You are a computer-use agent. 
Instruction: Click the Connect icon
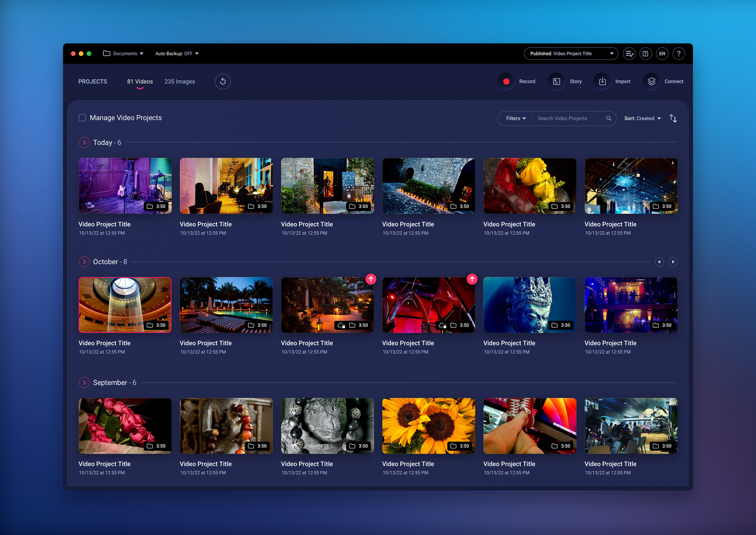[x=651, y=81]
